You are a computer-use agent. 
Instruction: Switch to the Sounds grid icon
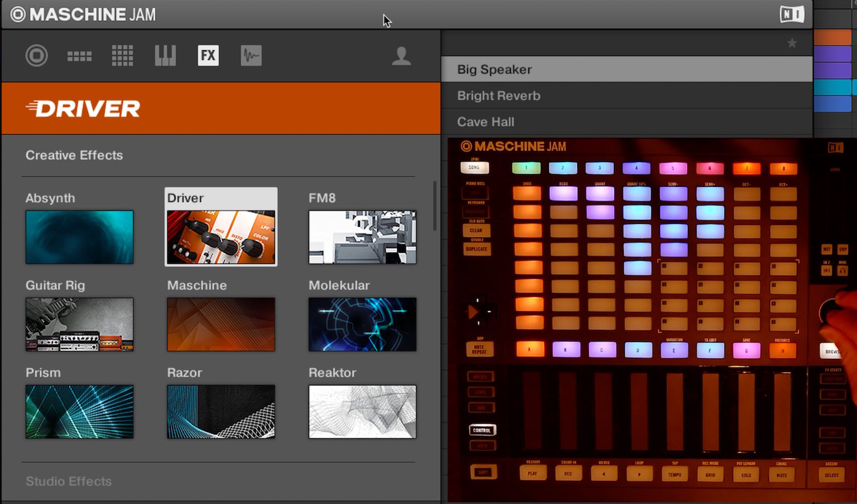point(122,56)
